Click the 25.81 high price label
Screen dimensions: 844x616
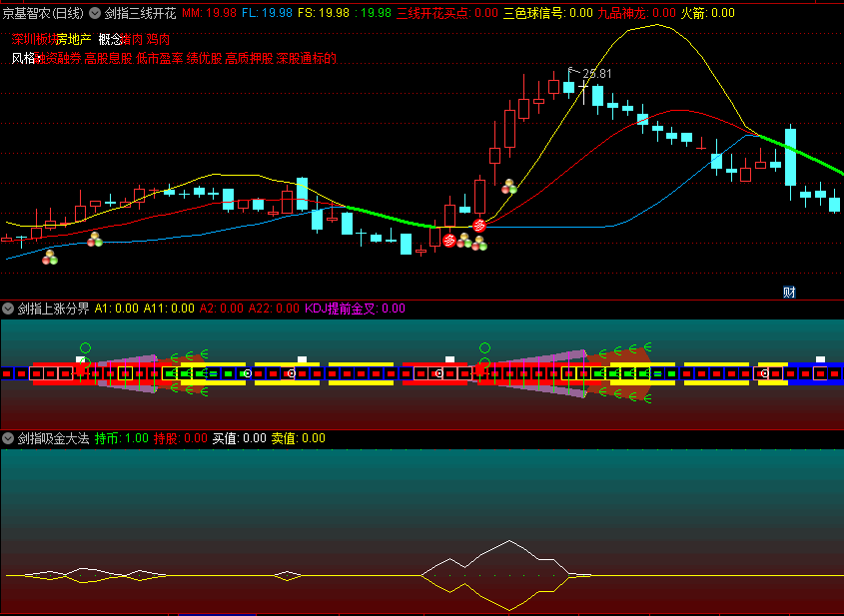pyautogui.click(x=597, y=74)
